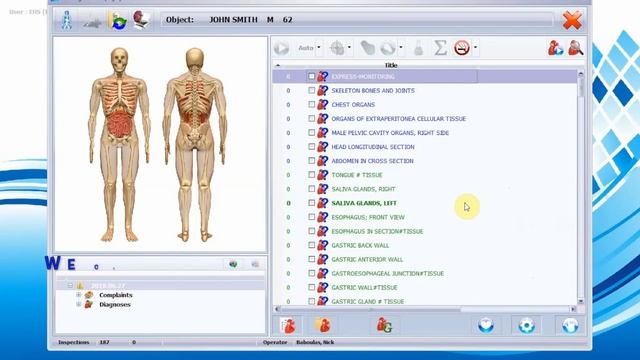Image resolution: width=640 pixels, height=360 pixels.
Task: Click the horizontal scrollbar left arrow
Action: click(277, 309)
